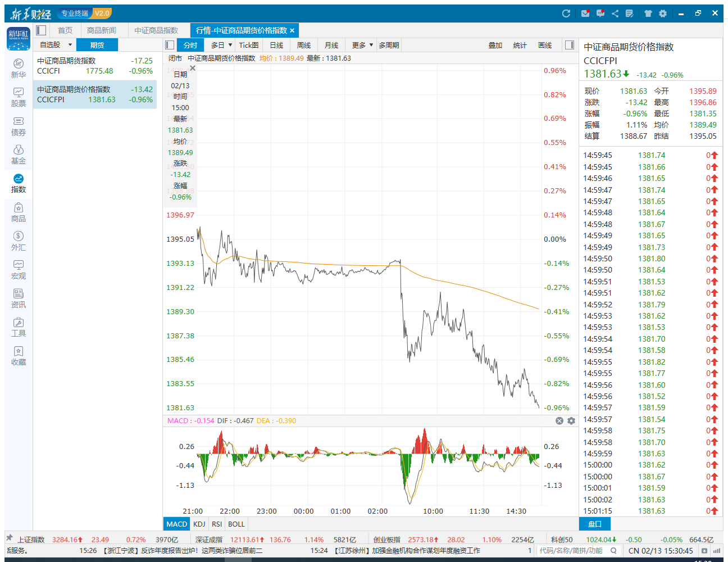The width and height of the screenshot is (728, 562).
Task: Click the 日线 daily chart button
Action: pyautogui.click(x=276, y=45)
